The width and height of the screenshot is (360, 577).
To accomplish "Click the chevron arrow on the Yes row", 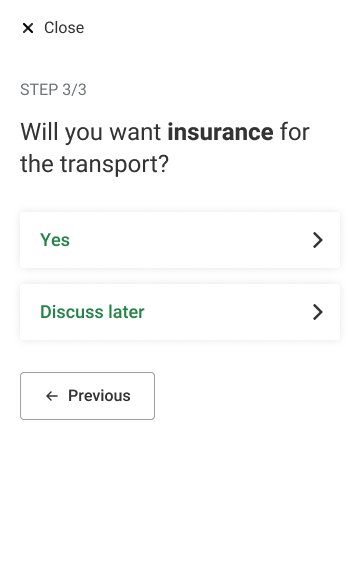I will (318, 240).
